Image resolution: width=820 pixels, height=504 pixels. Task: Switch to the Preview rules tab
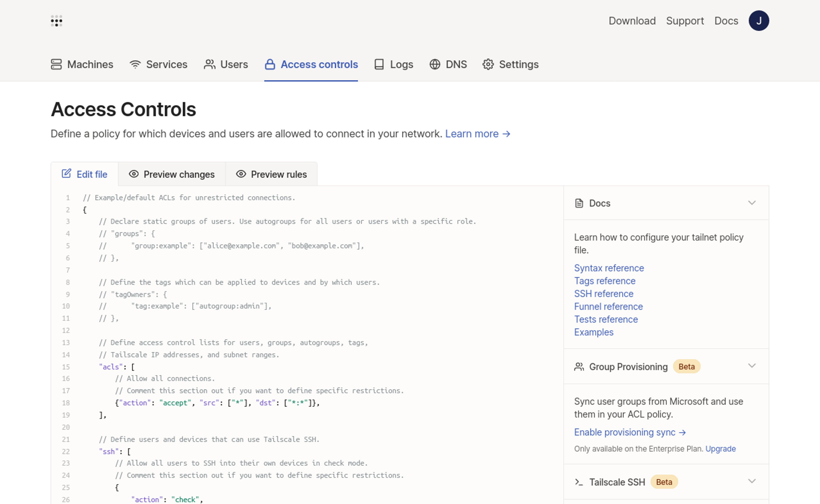click(x=271, y=174)
